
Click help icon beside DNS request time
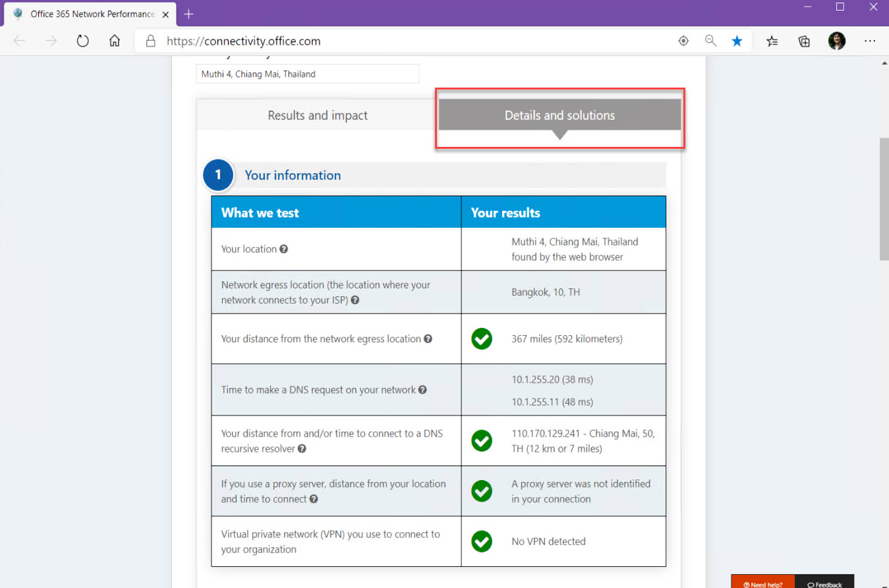coord(422,390)
